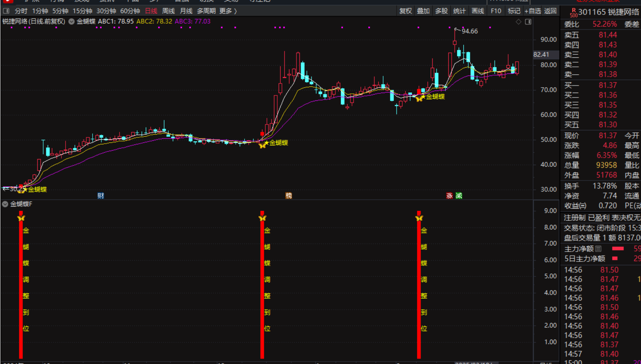
Task: Click the diamond icon above the chart
Action: click(x=518, y=22)
